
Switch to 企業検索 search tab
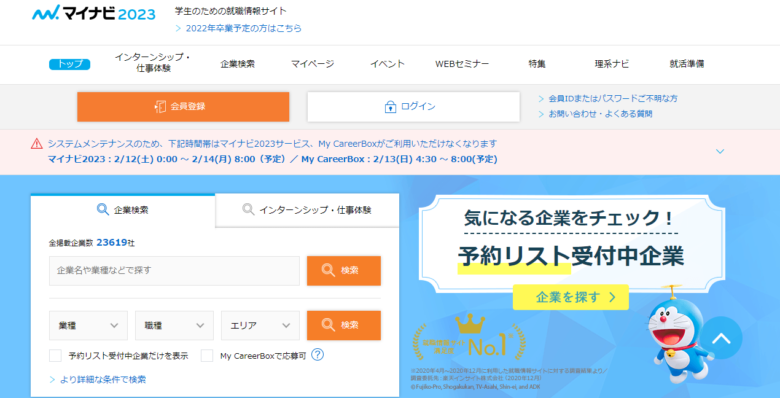pyautogui.click(x=123, y=210)
